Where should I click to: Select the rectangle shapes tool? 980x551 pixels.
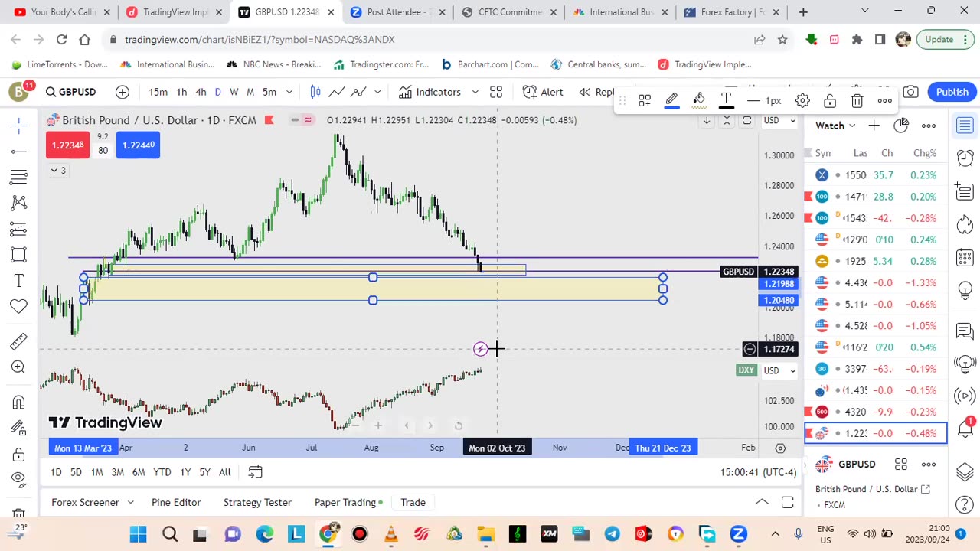pyautogui.click(x=19, y=255)
